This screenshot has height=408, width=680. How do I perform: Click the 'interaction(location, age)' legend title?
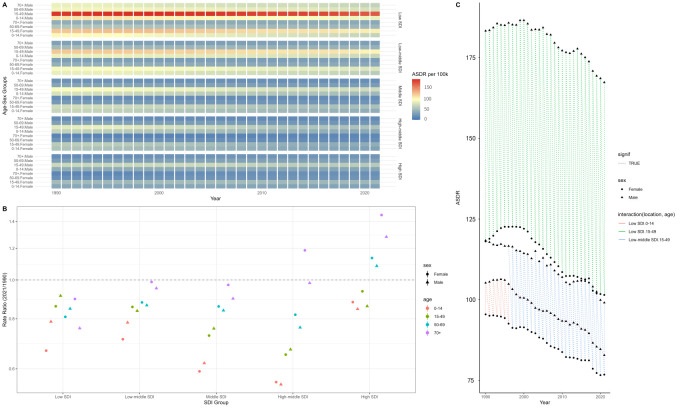(x=646, y=215)
